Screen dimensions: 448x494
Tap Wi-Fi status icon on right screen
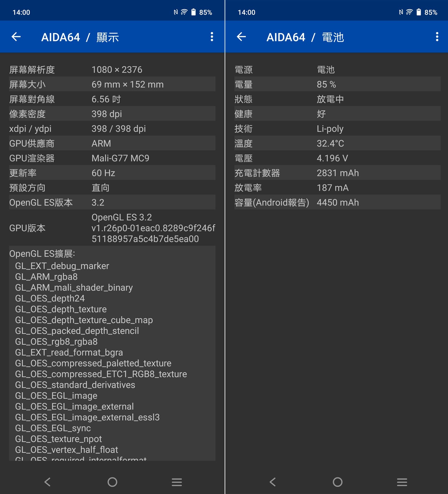coord(409,12)
